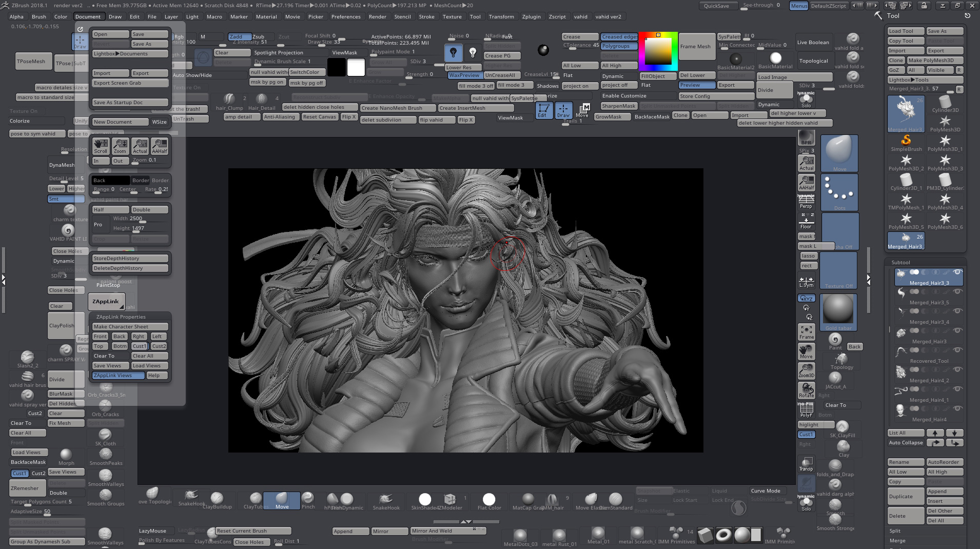980x549 pixels.
Task: Pick a color in the color picker square
Action: pos(658,51)
